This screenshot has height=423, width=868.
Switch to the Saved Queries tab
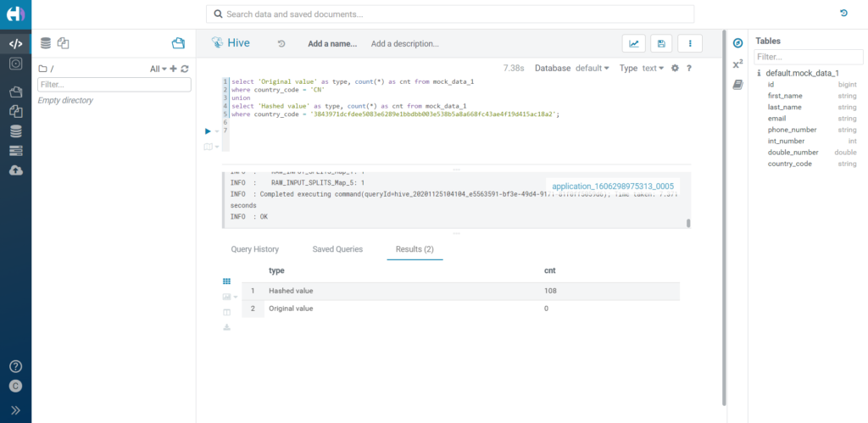click(337, 249)
